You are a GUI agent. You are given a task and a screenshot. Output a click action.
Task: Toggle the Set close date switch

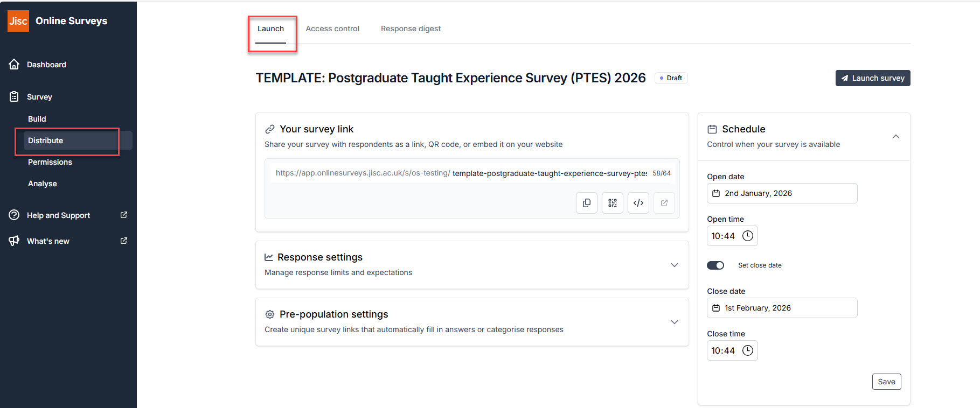click(715, 265)
